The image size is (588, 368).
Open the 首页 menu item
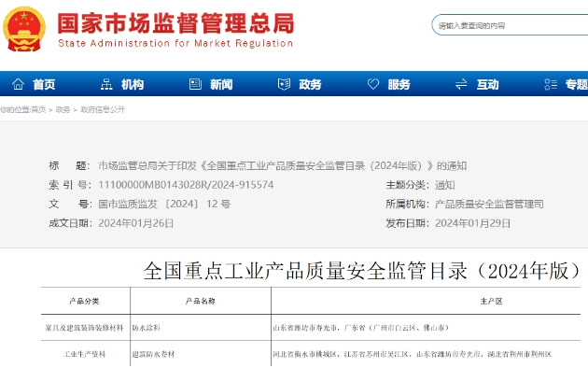(44, 84)
